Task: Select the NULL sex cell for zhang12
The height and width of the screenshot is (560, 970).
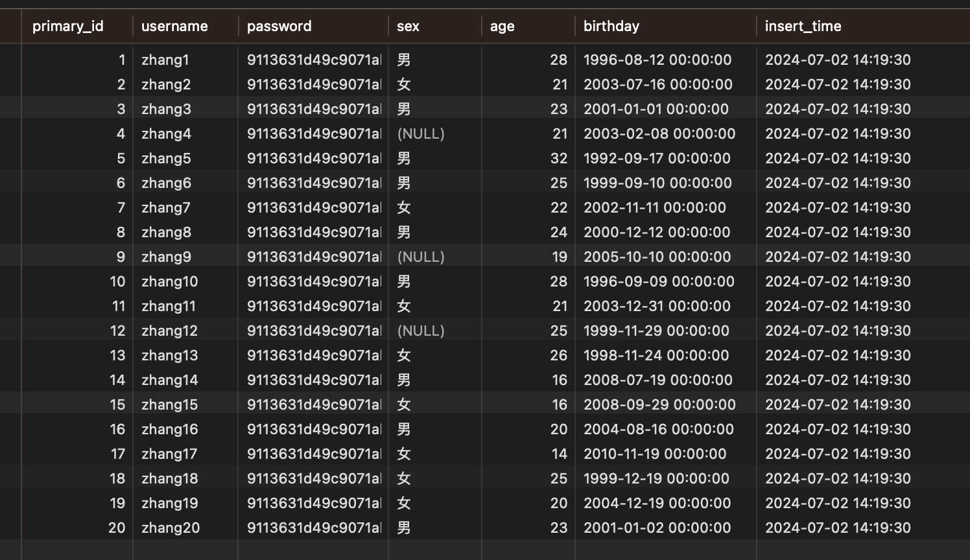Action: [x=421, y=331]
